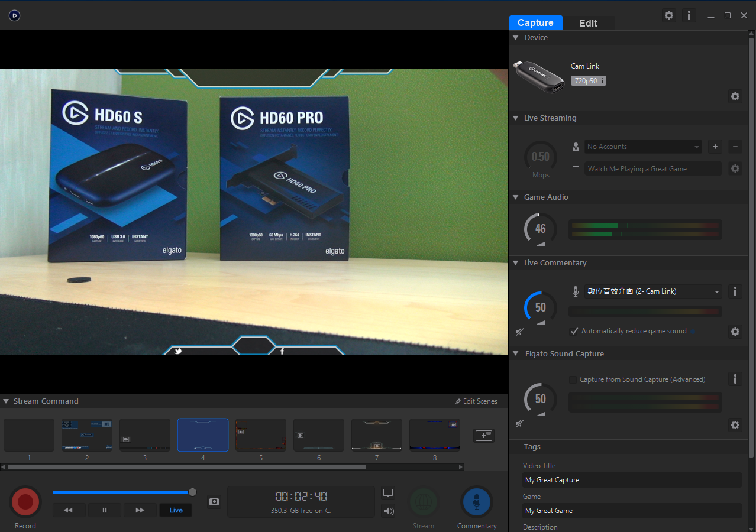Collapse the Live Commentary section
This screenshot has height=532, width=756.
pyautogui.click(x=516, y=263)
